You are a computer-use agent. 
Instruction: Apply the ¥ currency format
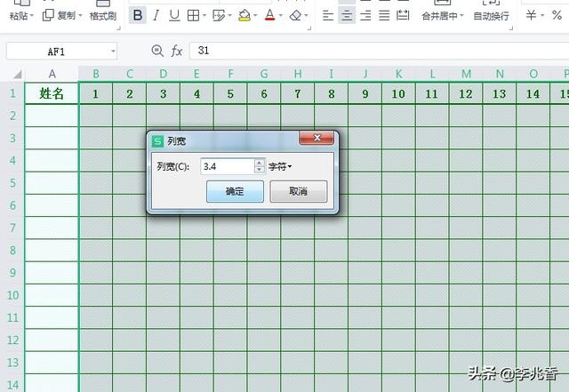tap(532, 15)
